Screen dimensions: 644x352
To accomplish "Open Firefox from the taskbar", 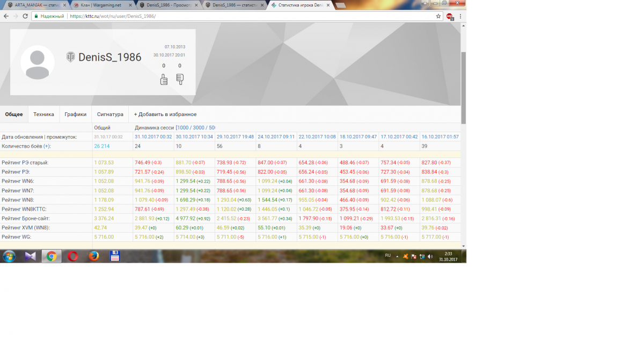I will click(x=94, y=256).
